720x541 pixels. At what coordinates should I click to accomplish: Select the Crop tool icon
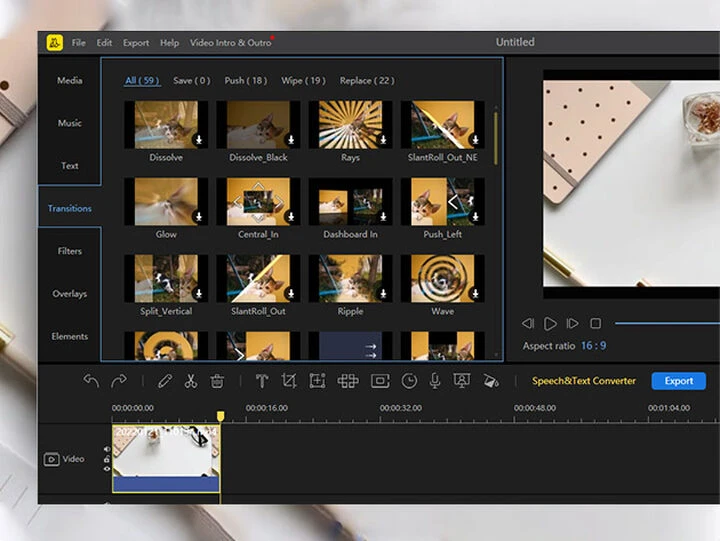[289, 381]
